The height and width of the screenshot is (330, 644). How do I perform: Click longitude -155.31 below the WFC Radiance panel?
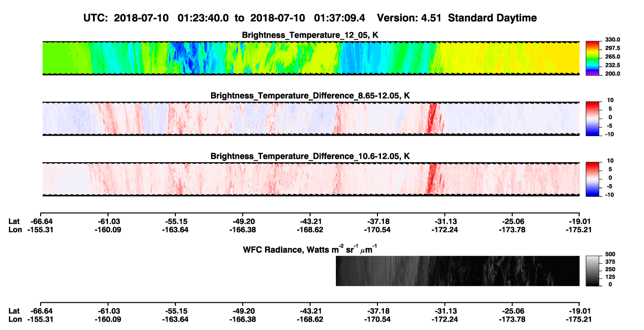coord(41,319)
